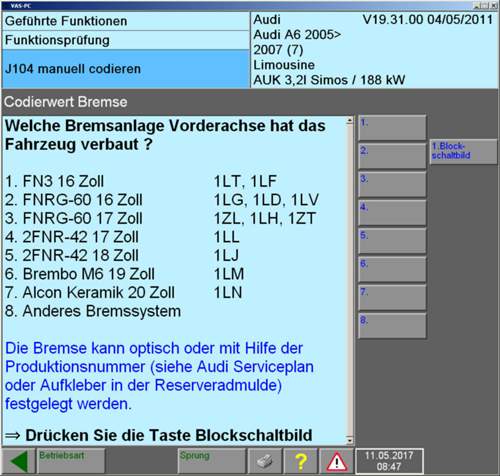Select answer button 2.
The width and height of the screenshot is (500, 476).
(392, 156)
